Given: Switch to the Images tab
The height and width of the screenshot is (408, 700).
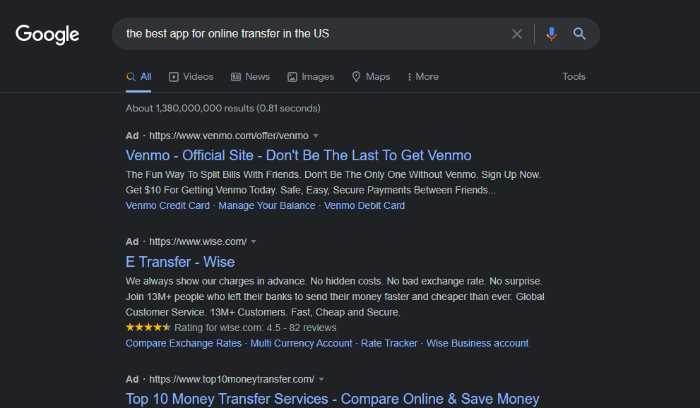Looking at the screenshot, I should pyautogui.click(x=311, y=77).
